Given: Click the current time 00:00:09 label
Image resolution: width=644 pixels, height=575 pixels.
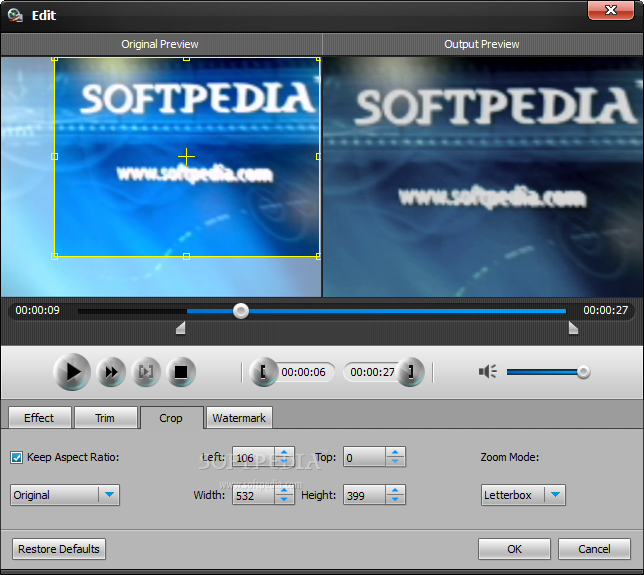Looking at the screenshot, I should pyautogui.click(x=37, y=310).
